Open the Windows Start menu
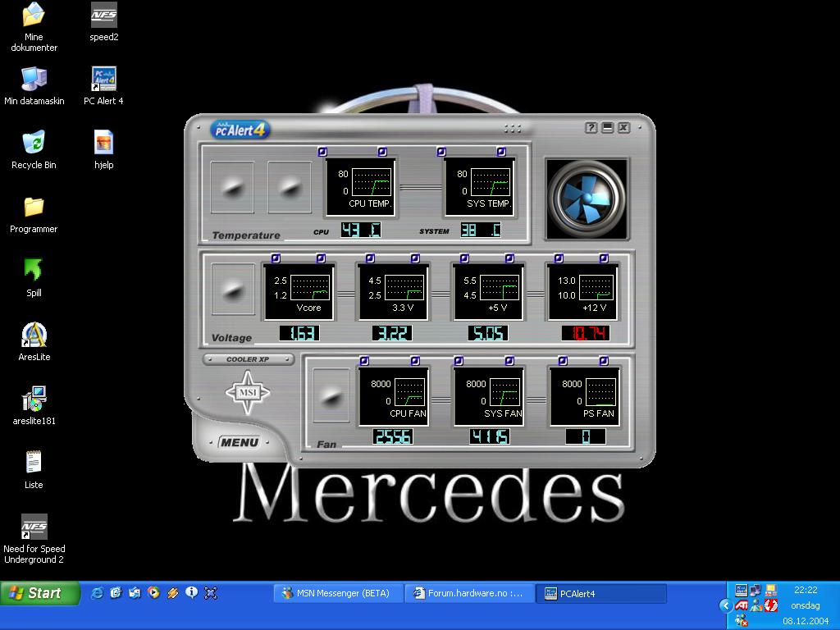The width and height of the screenshot is (840, 630). (x=39, y=593)
